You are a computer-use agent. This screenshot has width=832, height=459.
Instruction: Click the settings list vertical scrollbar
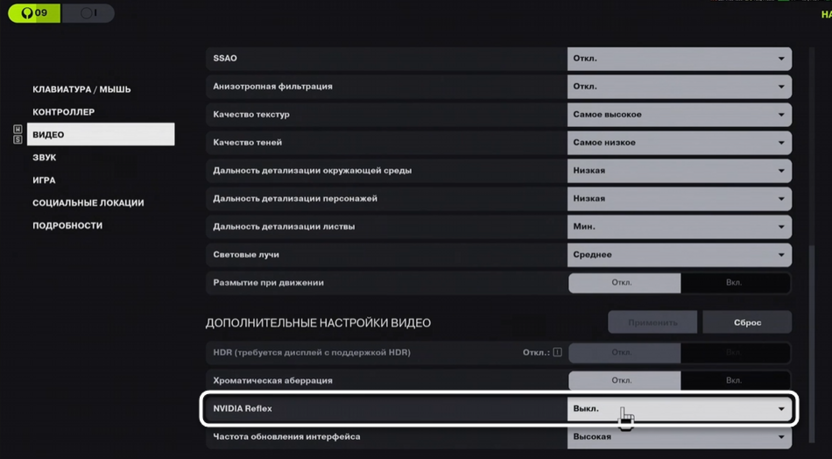[811, 345]
